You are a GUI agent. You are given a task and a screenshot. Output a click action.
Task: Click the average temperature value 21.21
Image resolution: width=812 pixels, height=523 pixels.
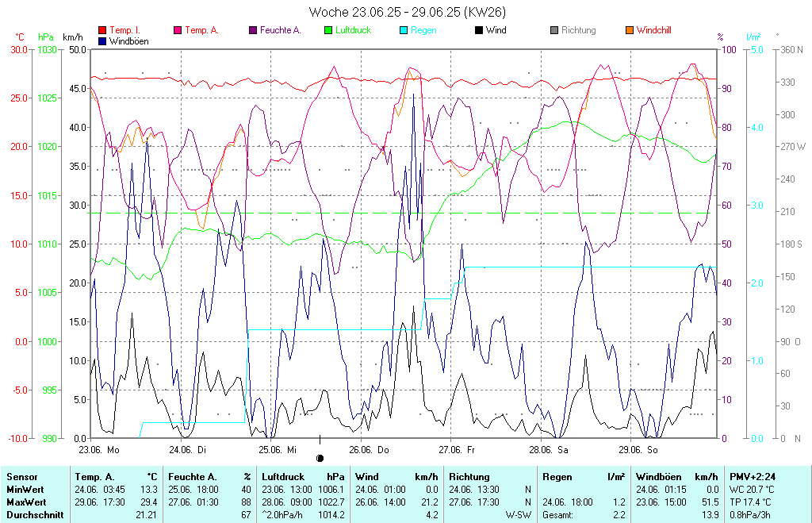pyautogui.click(x=147, y=515)
